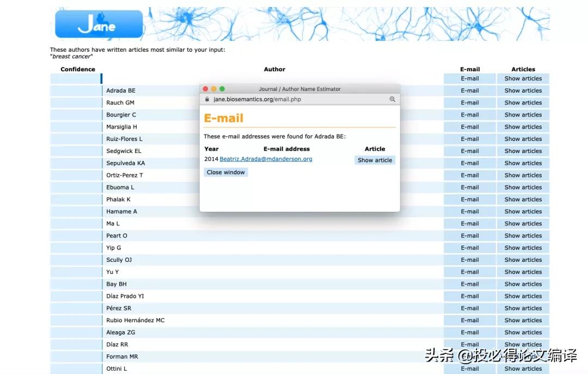Show articles for Rubio Hernández MC
This screenshot has height=374, width=588.
(x=523, y=320)
